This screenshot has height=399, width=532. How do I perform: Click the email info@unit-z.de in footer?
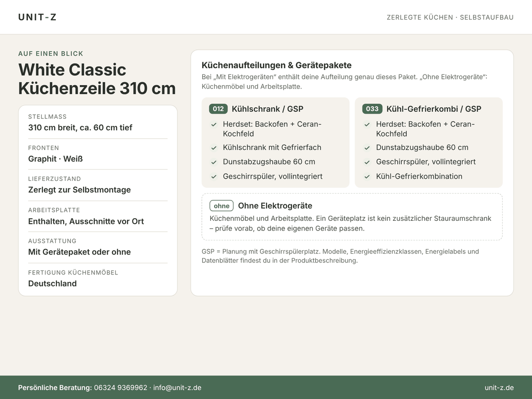177,387
